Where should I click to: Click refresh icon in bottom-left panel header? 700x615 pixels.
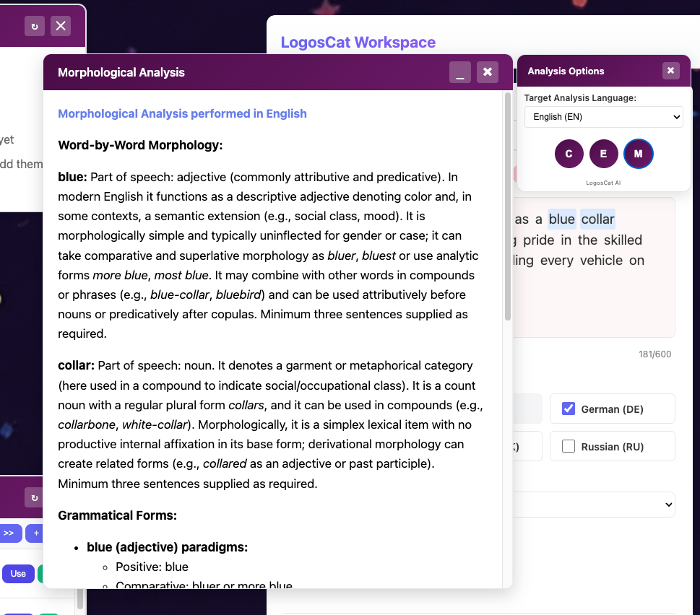tap(34, 497)
